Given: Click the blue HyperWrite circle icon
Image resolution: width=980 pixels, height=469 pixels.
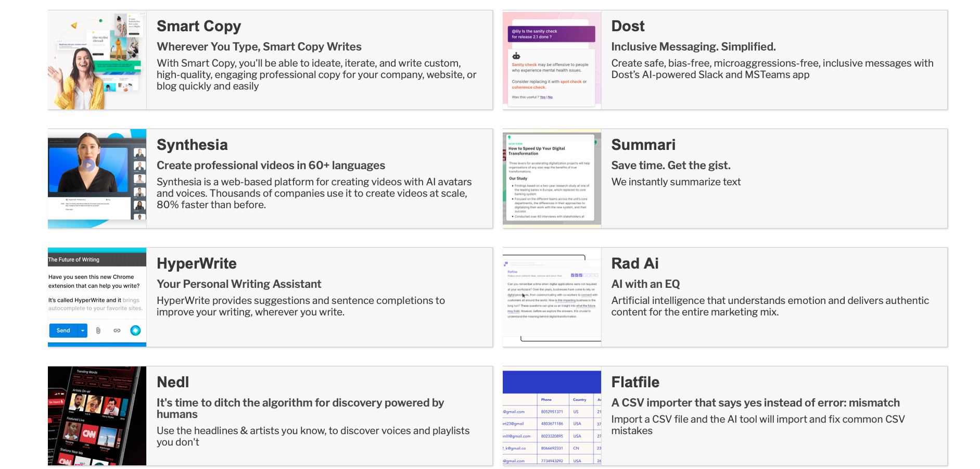Looking at the screenshot, I should [x=135, y=331].
